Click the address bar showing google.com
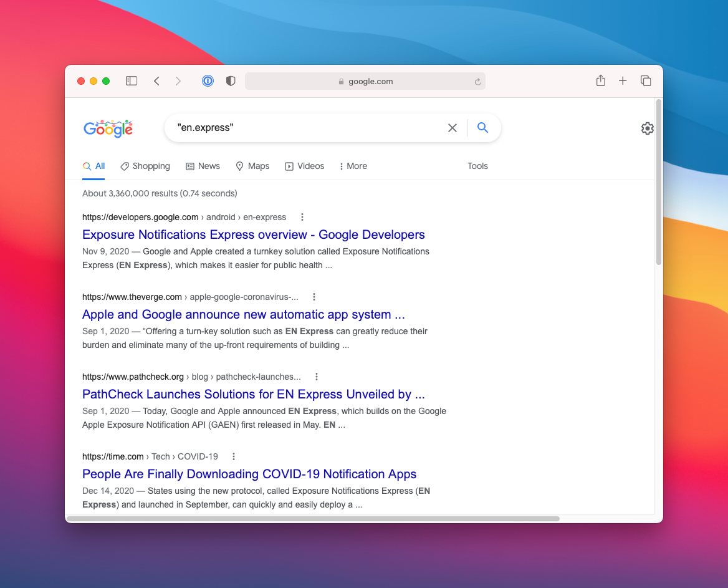The width and height of the screenshot is (728, 588). (x=365, y=81)
